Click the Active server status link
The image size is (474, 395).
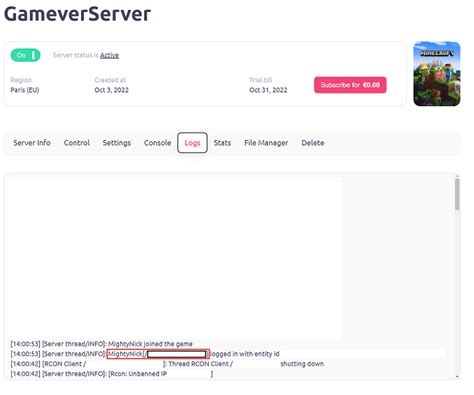tap(109, 55)
